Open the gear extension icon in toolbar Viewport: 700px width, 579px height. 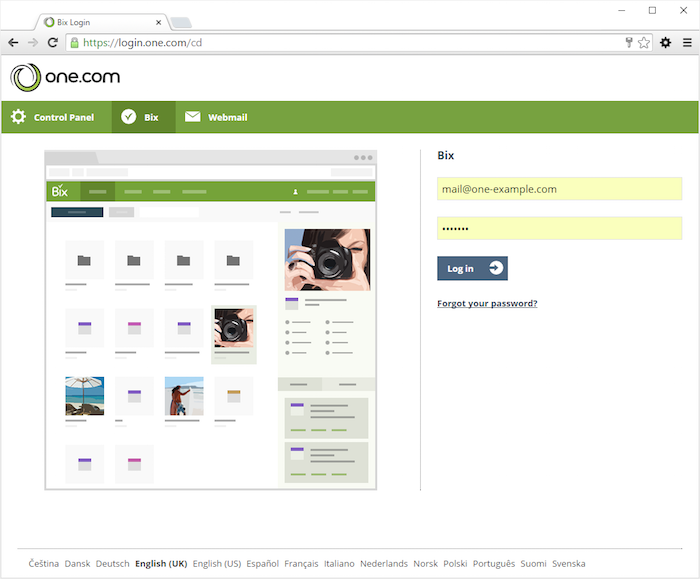tap(665, 42)
